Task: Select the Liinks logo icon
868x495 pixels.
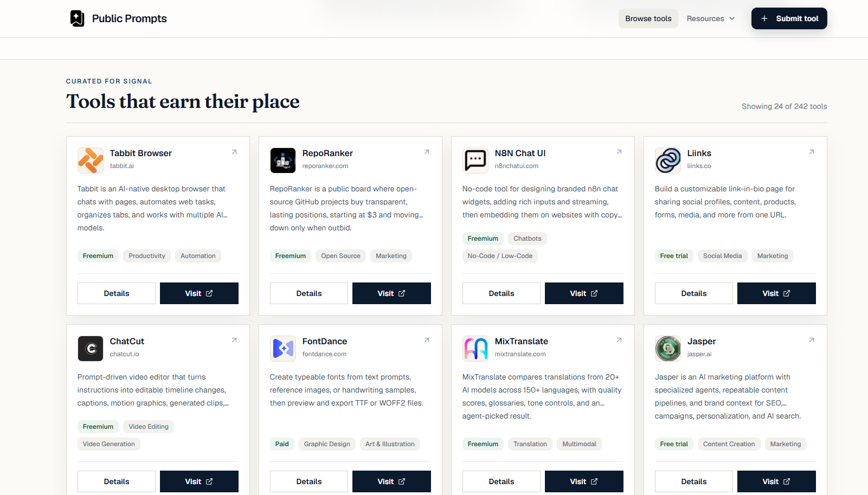Action: point(668,160)
